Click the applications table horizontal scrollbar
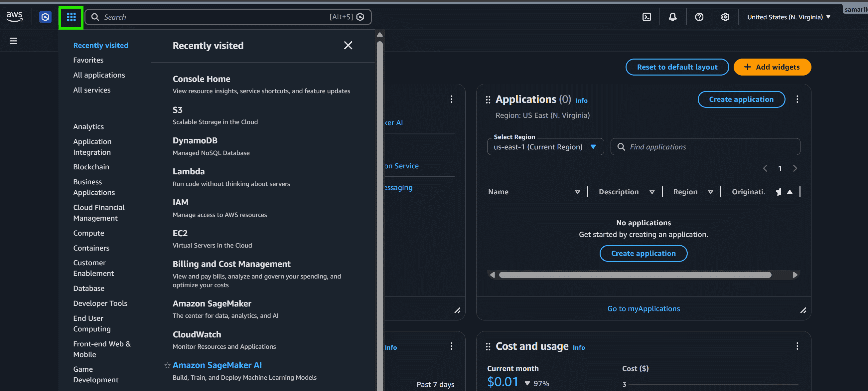The width and height of the screenshot is (868, 391). click(635, 275)
